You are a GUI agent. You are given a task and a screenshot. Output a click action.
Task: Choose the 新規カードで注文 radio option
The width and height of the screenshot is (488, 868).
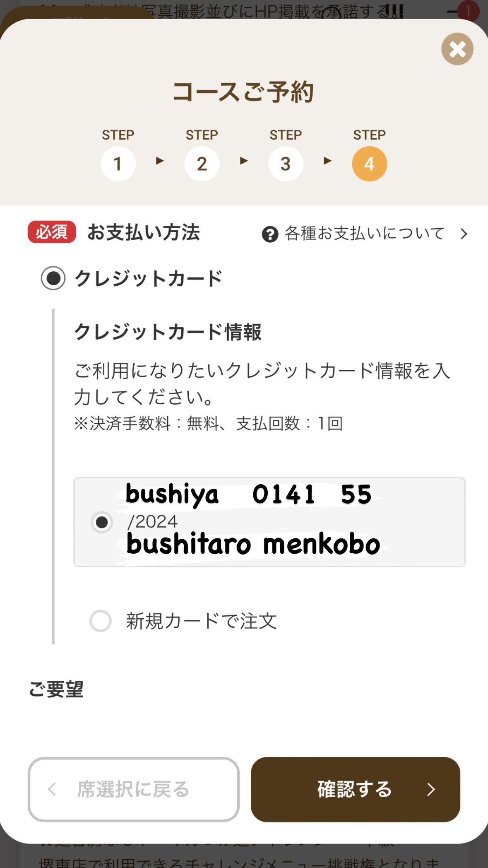click(101, 621)
